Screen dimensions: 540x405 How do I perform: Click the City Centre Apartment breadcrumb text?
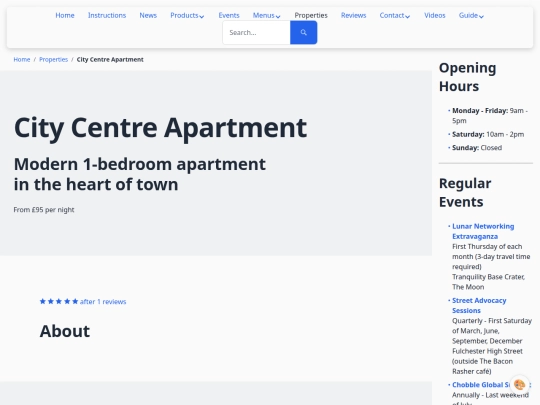110,60
